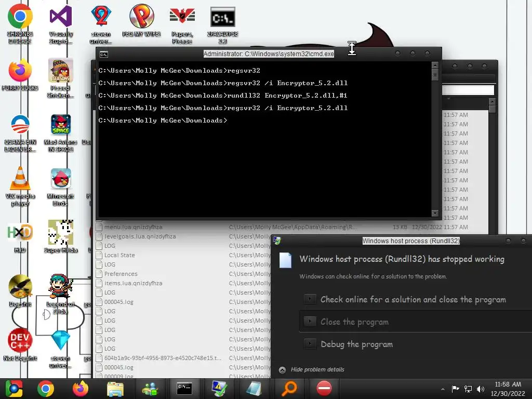Open Visually Stupid Visual Studio shortcut

pyautogui.click(x=61, y=24)
